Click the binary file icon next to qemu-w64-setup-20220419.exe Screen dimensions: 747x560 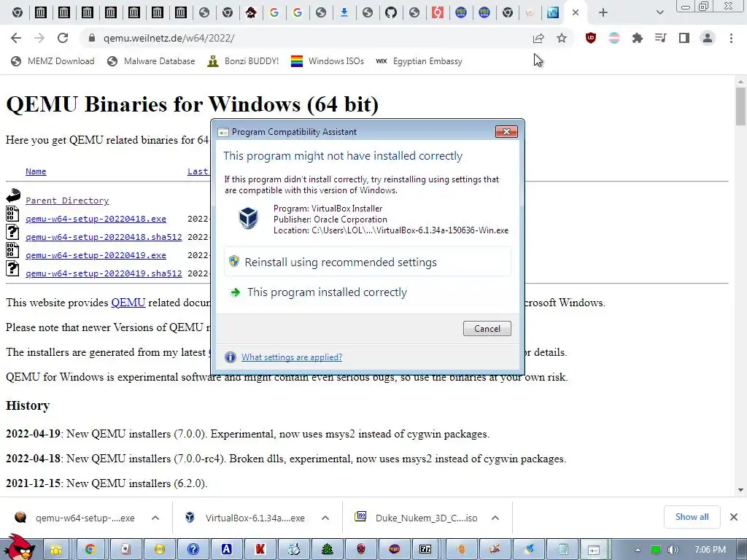[12, 250]
